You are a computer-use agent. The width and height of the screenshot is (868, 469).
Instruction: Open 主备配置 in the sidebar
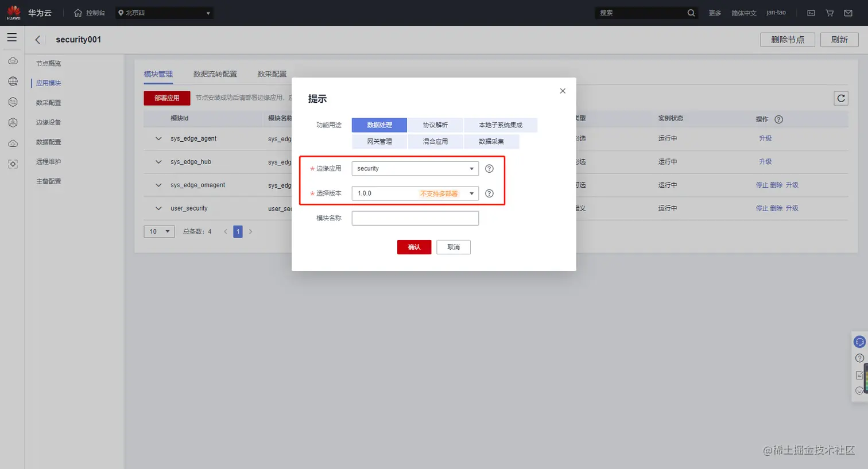[48, 181]
